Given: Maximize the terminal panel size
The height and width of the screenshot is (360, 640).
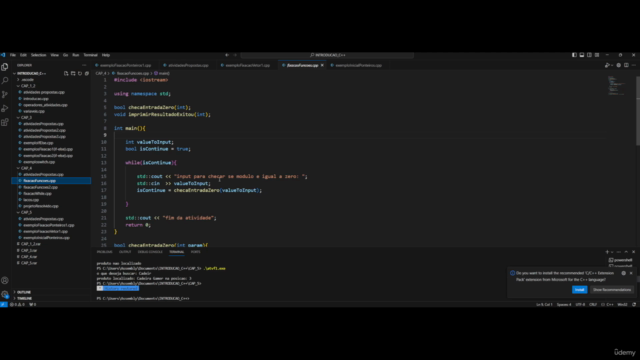Looking at the screenshot, I should pyautogui.click(x=626, y=252).
